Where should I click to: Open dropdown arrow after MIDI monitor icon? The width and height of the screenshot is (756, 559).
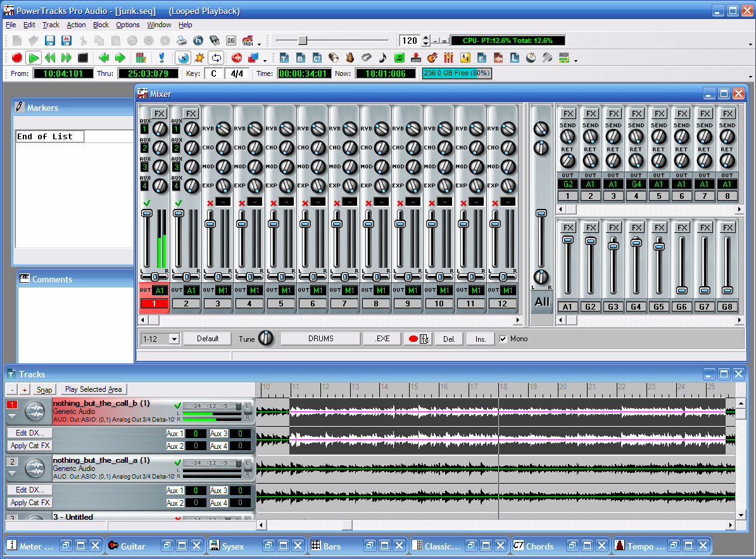click(x=576, y=61)
